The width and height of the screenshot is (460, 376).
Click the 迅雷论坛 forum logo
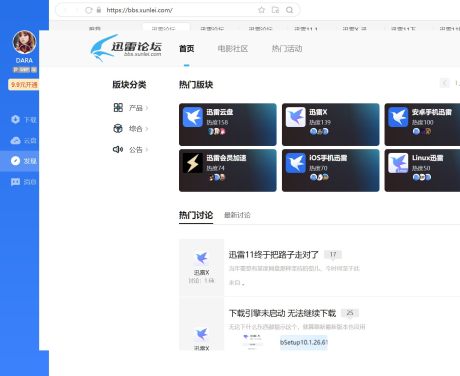point(126,48)
